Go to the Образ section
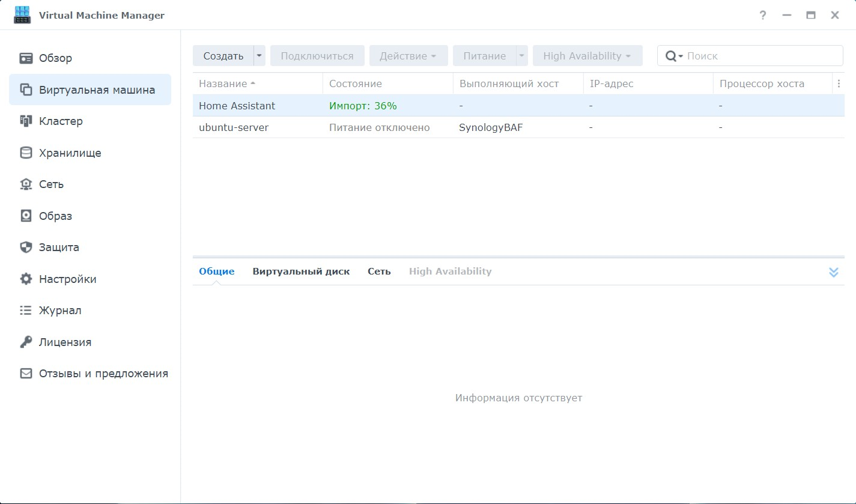Image resolution: width=856 pixels, height=504 pixels. pyautogui.click(x=90, y=216)
